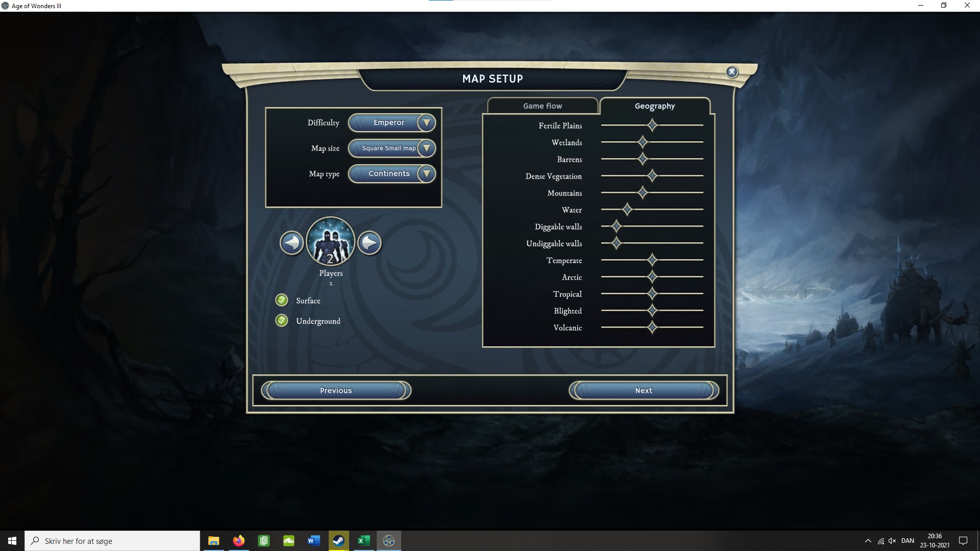Image resolution: width=980 pixels, height=551 pixels.
Task: Click the Blighted slider handle
Action: point(652,310)
